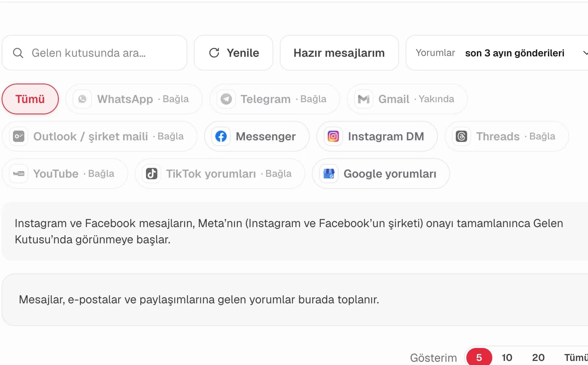Viewport: 588px width, 365px height.
Task: Click the 'Mesajlar, e-postalar' empty state text
Action: (x=199, y=300)
